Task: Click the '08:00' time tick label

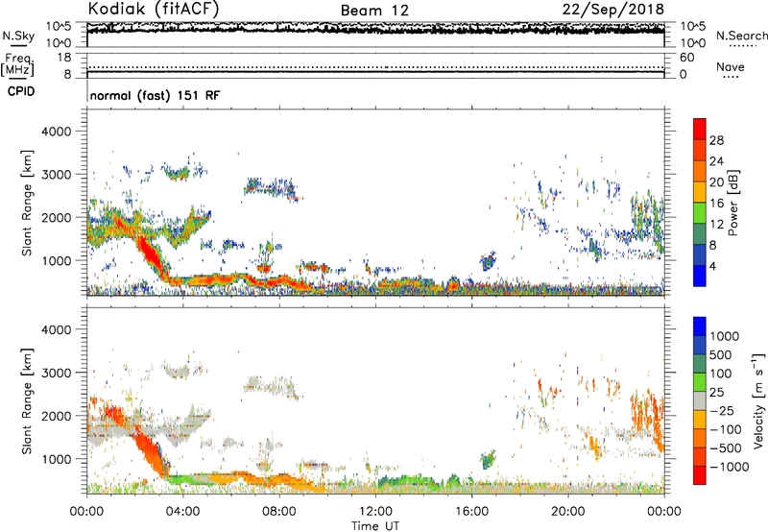Action: coord(279,512)
